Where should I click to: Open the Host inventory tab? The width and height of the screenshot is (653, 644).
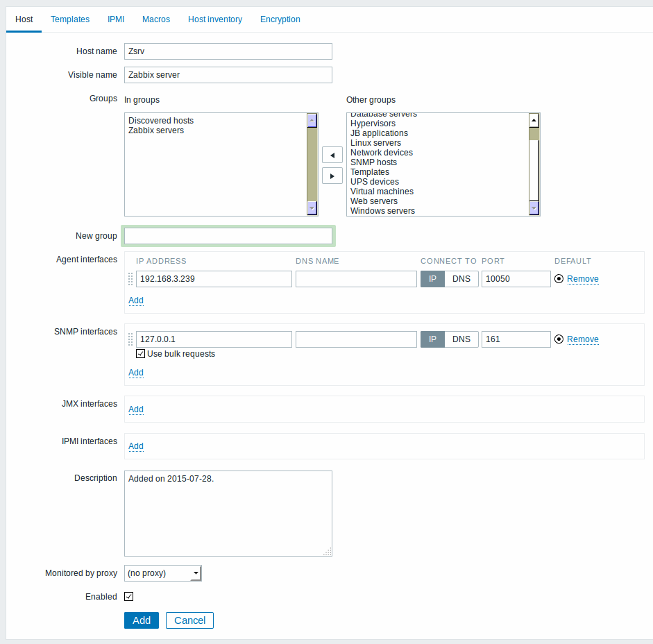pos(215,19)
